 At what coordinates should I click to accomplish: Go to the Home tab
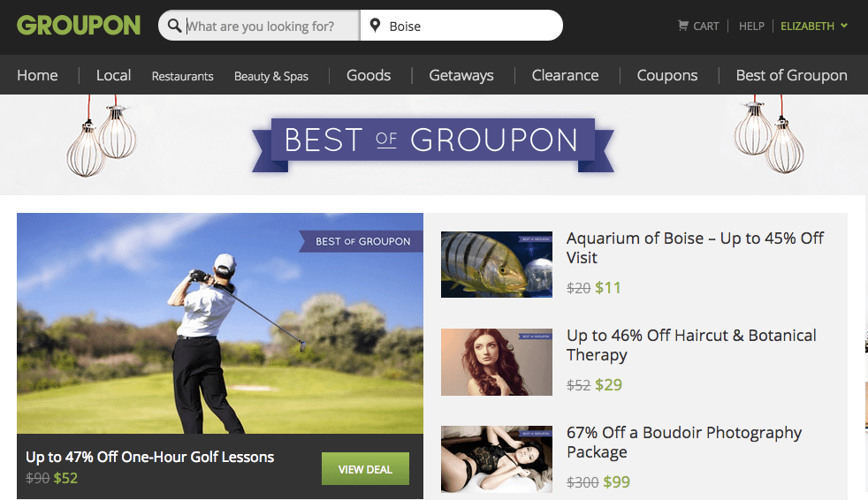37,75
